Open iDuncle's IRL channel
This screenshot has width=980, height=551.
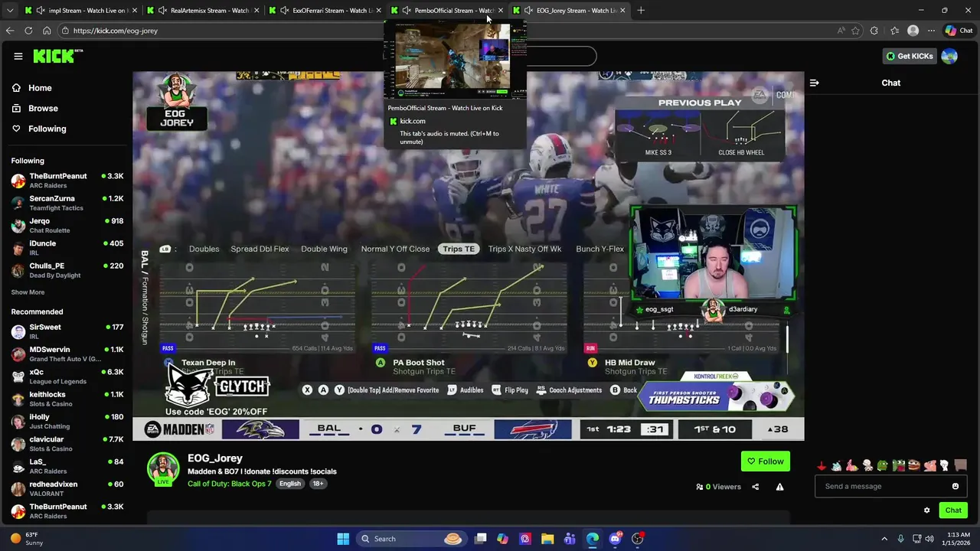coord(67,247)
